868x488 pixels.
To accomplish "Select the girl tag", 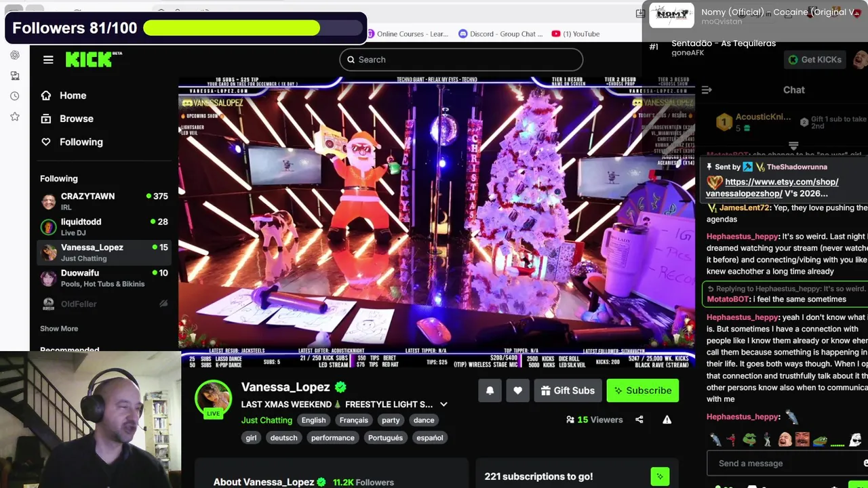I will tap(251, 438).
